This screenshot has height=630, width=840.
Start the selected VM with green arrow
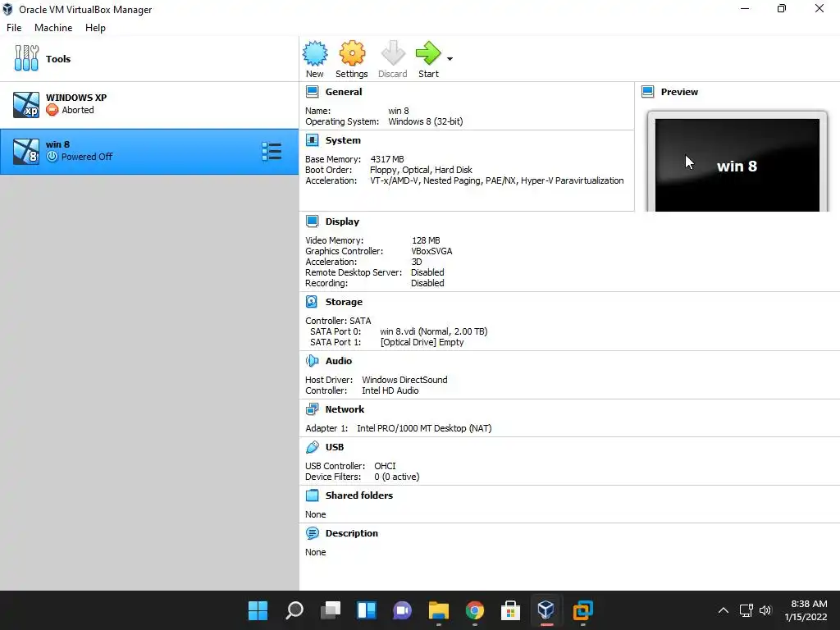[428, 53]
